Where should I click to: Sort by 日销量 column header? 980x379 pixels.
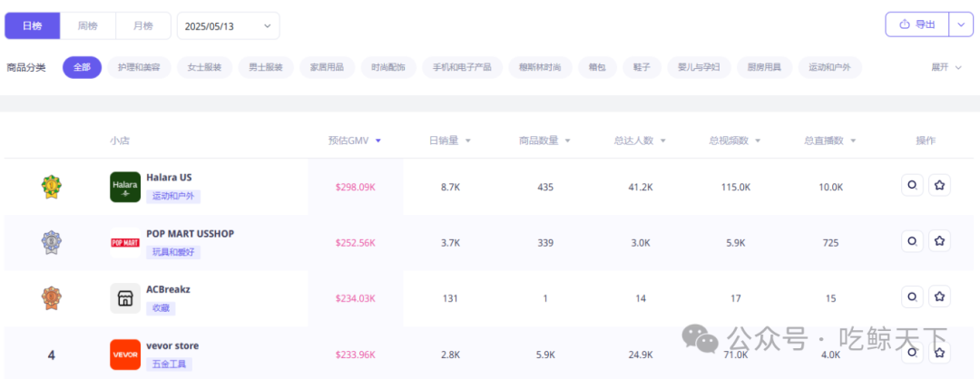[449, 141]
